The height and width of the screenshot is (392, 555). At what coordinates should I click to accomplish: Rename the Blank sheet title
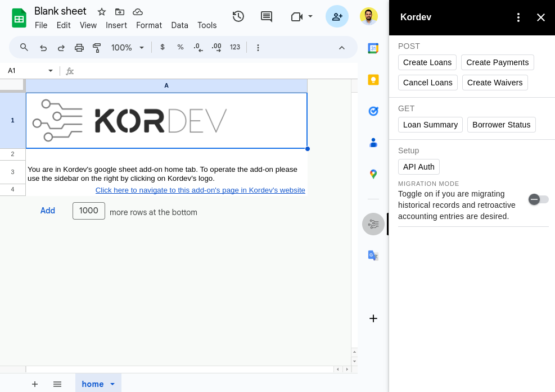click(60, 11)
